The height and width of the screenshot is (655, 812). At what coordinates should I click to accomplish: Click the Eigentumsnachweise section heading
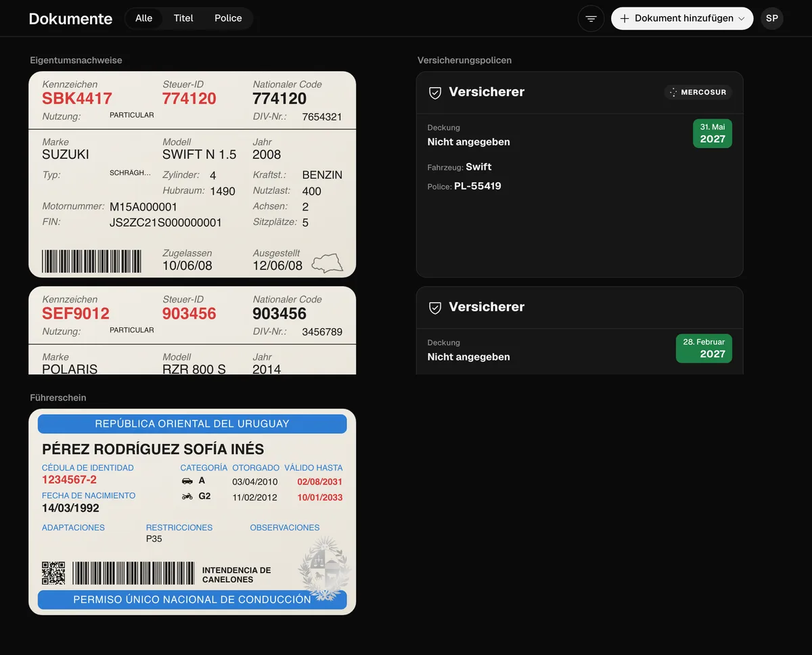coord(76,60)
